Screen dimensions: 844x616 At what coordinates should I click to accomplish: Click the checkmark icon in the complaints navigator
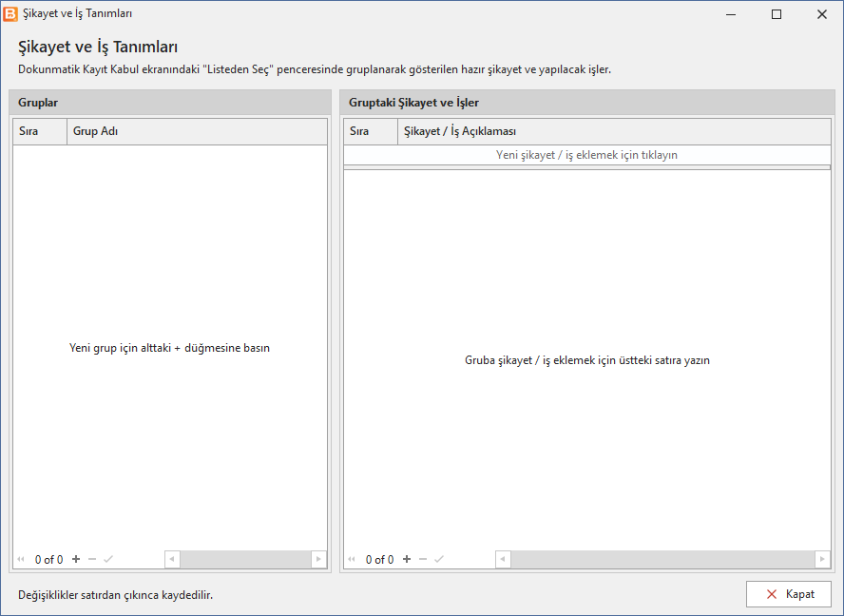tap(439, 559)
